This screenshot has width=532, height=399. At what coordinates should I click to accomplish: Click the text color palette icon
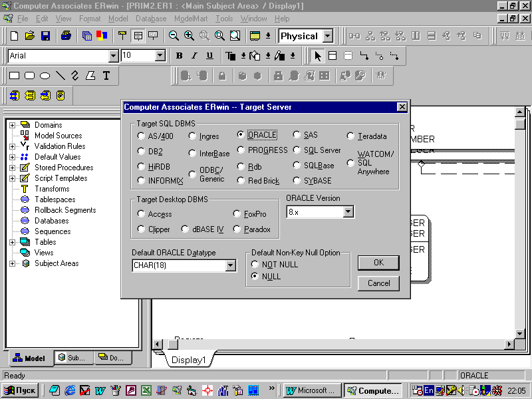tap(231, 56)
